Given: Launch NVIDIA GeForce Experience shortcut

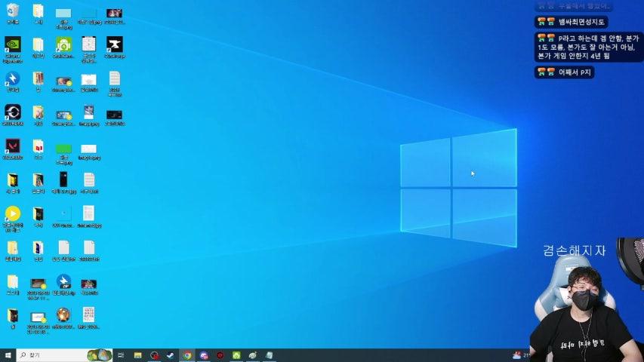Looking at the screenshot, I should click(x=13, y=49).
